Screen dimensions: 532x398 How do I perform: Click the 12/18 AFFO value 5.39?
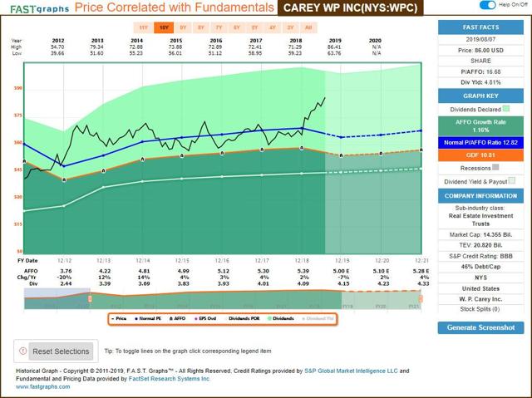coord(303,271)
